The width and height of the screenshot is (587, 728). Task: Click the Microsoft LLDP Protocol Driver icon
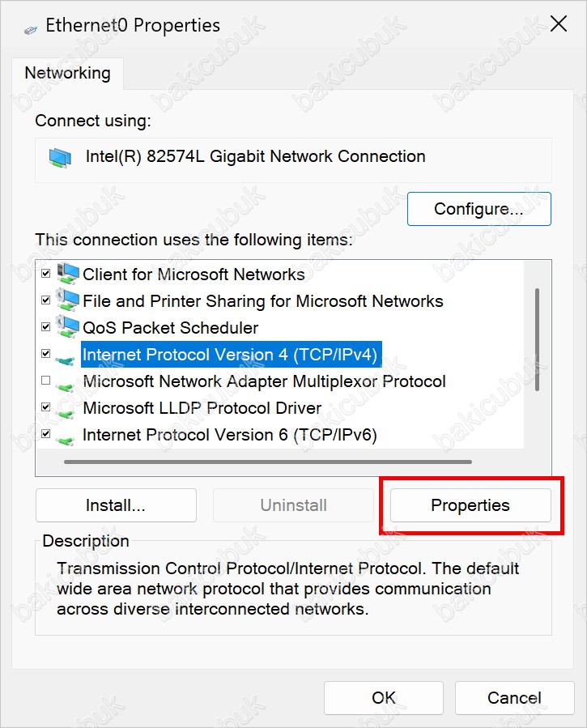pyautogui.click(x=65, y=413)
